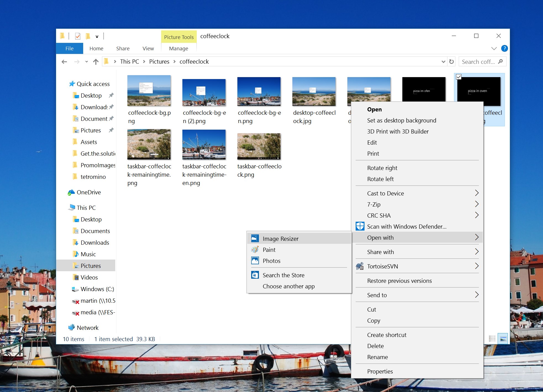
Task: Click the back navigation arrow
Action: click(x=64, y=61)
